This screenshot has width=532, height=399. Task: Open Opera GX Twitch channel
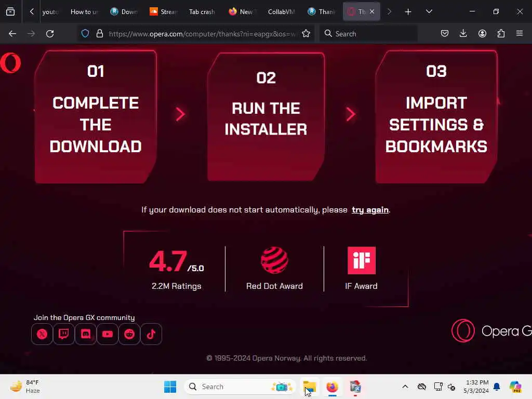click(x=64, y=334)
